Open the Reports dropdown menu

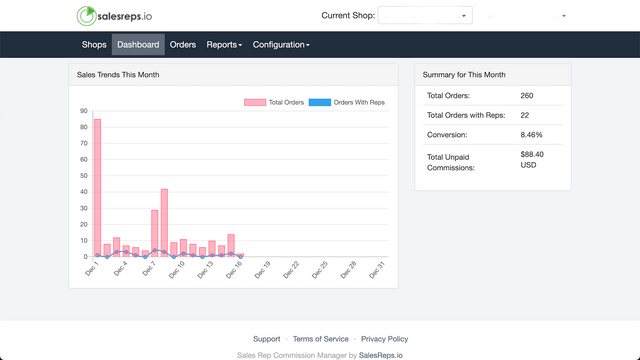pos(224,44)
